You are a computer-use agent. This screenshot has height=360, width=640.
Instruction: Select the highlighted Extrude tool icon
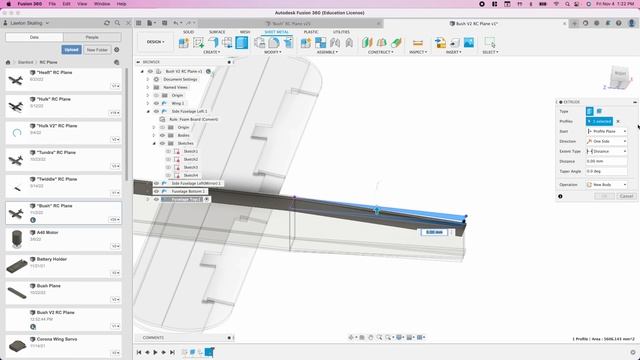(x=242, y=42)
